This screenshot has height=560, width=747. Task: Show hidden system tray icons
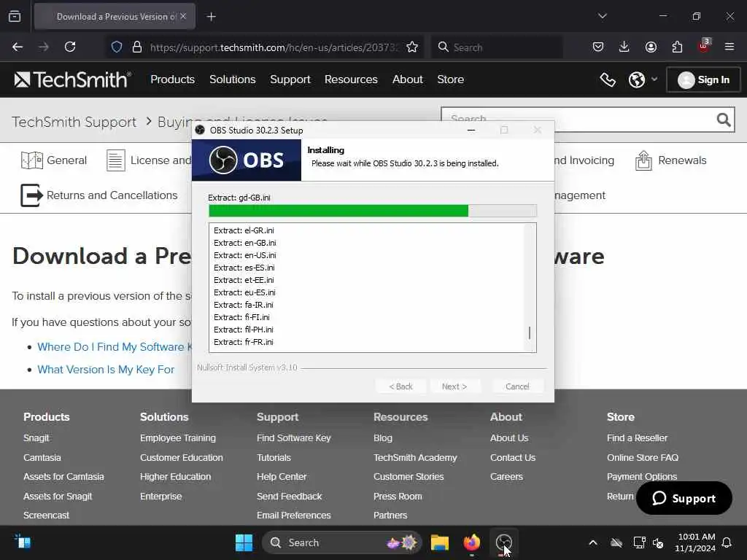coord(592,542)
